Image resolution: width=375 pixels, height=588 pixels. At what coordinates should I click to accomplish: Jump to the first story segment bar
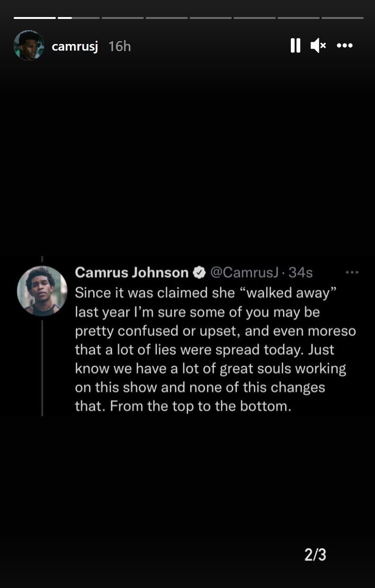[x=35, y=18]
